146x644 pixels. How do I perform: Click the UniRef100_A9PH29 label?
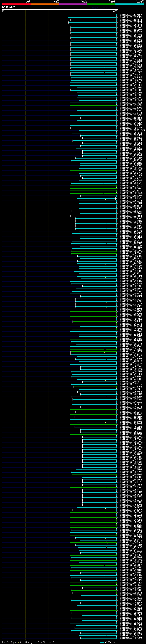tap(131, 32)
